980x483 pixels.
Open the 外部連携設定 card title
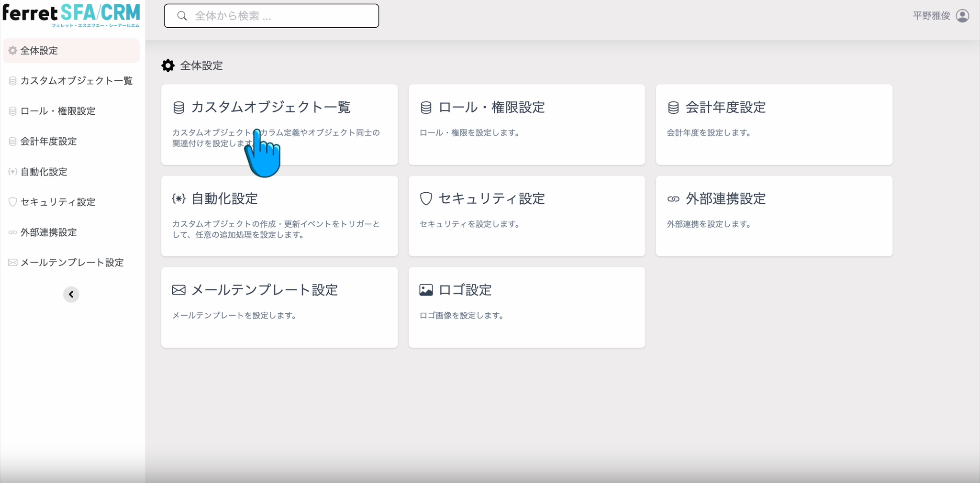[726, 198]
